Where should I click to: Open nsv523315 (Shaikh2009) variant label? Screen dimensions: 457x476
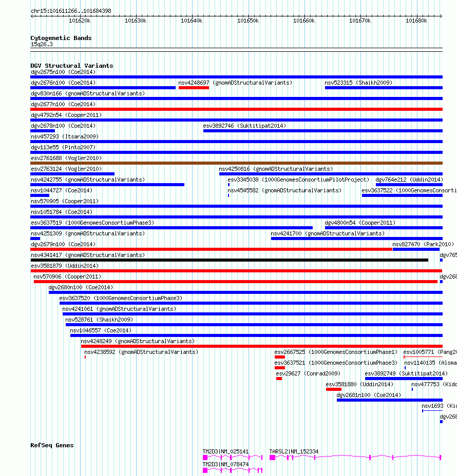(x=358, y=83)
